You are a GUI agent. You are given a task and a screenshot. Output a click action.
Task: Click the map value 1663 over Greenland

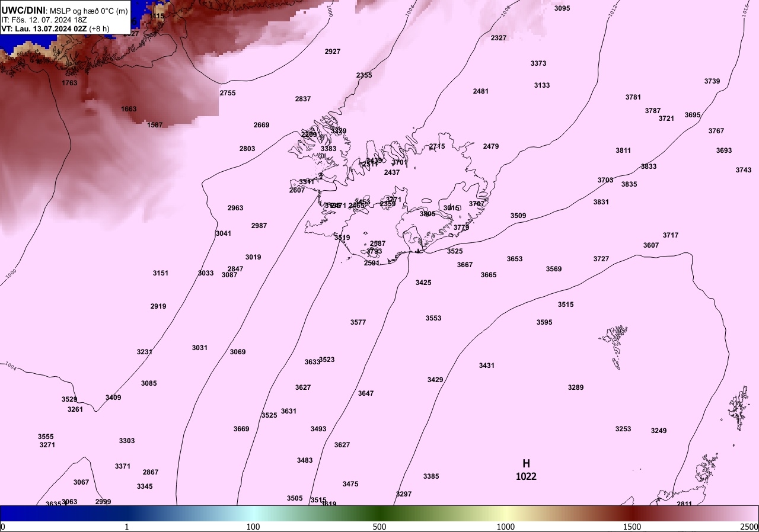[129, 109]
